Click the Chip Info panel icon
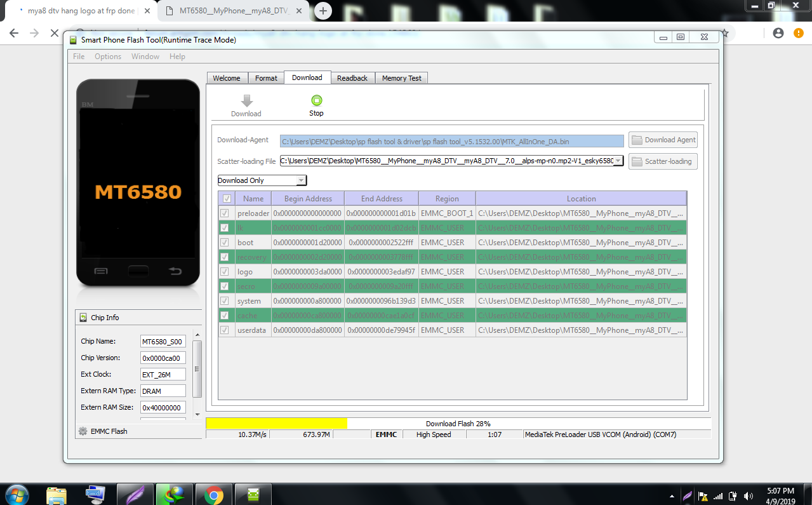Screen dimensions: 812x505 (83, 318)
